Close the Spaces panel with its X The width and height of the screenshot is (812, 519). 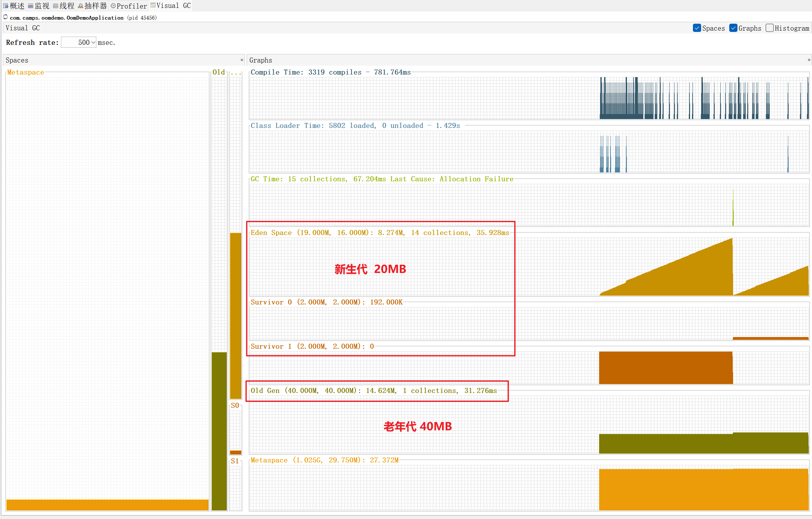coord(242,60)
